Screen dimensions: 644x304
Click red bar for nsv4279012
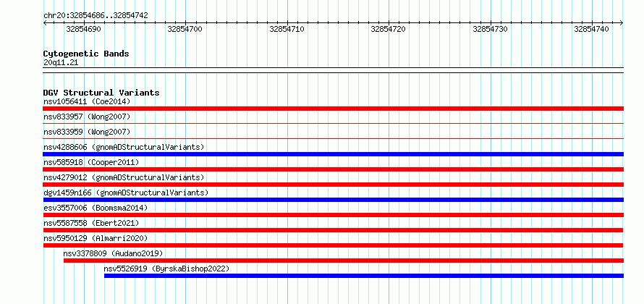(x=333, y=185)
